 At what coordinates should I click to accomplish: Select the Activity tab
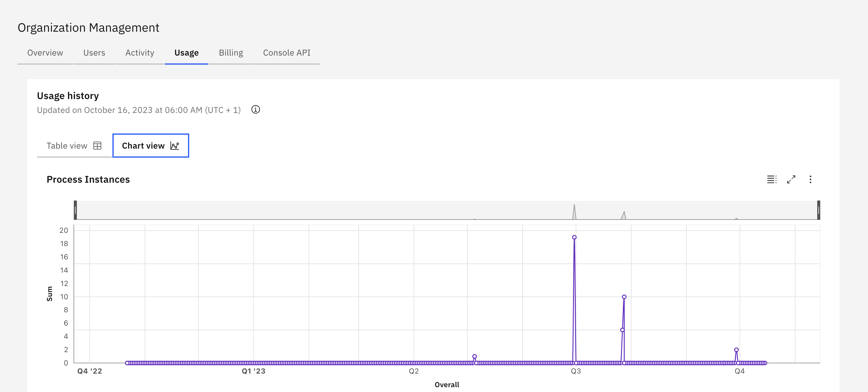pyautogui.click(x=140, y=53)
